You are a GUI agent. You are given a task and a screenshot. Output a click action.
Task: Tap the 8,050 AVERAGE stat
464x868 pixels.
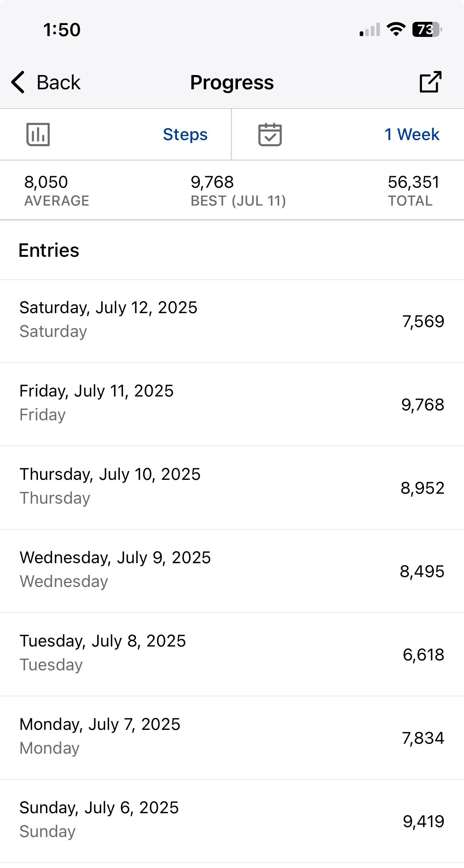(x=57, y=191)
